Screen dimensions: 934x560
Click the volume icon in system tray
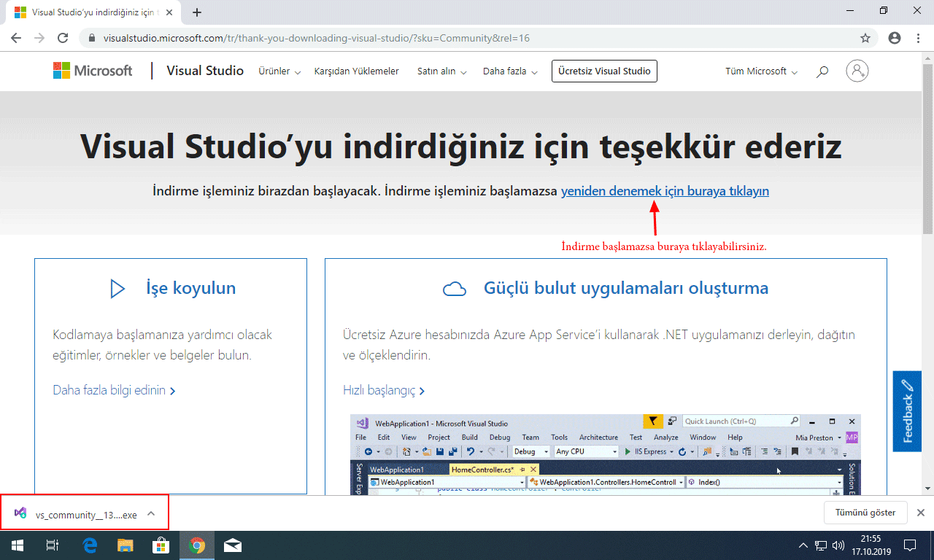tap(838, 545)
